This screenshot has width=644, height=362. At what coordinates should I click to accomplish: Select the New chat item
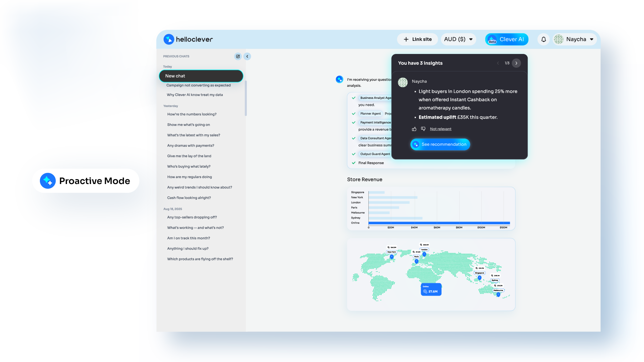pyautogui.click(x=201, y=76)
